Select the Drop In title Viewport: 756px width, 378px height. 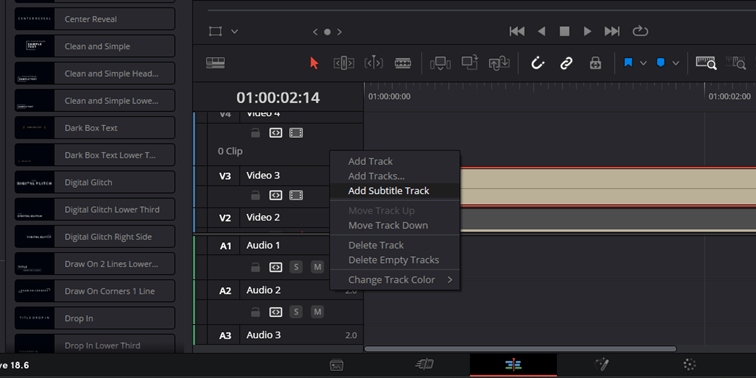[x=94, y=319]
